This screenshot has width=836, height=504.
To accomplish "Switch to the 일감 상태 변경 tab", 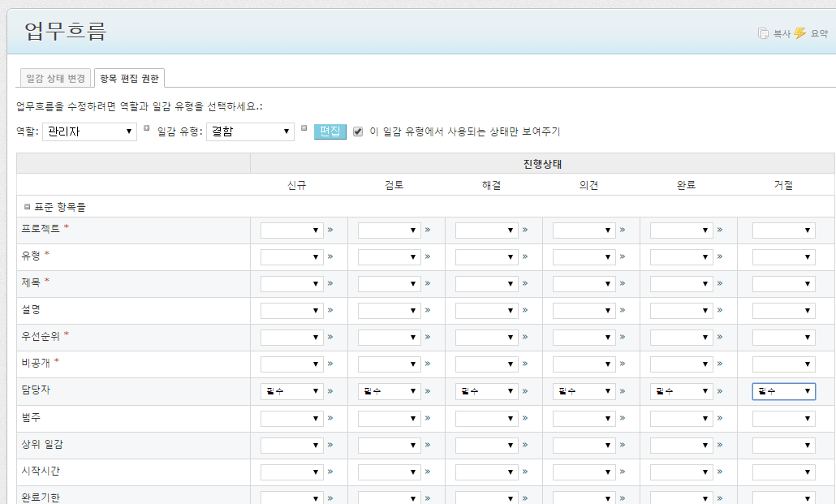I will pos(55,78).
